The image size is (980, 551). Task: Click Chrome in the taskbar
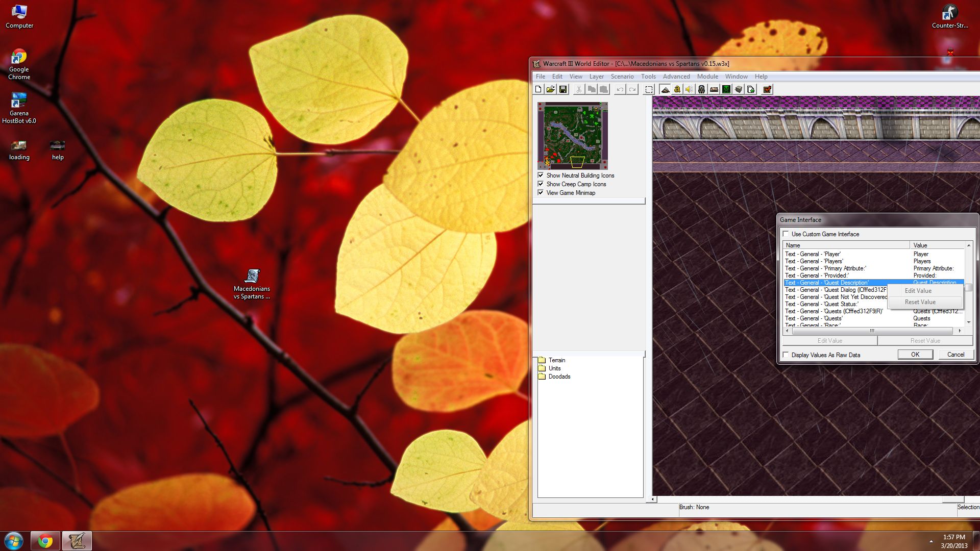(x=45, y=541)
